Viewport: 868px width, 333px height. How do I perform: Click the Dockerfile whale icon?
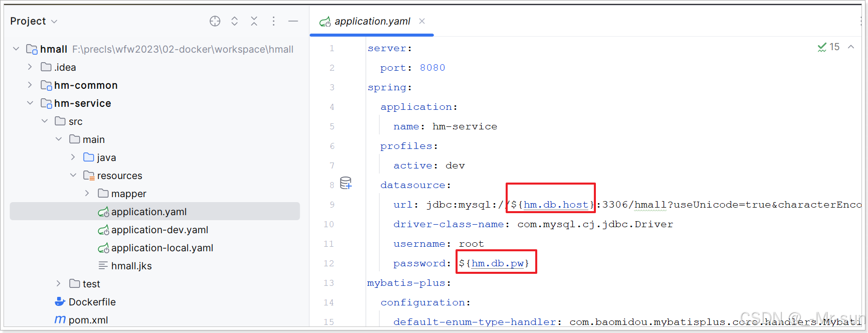(60, 302)
